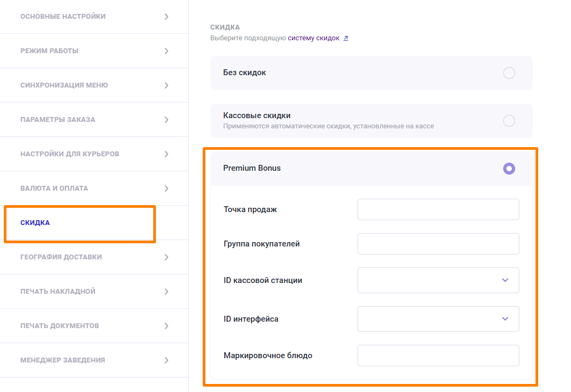571x392 pixels.
Task: Open the ID кассовой станции dropdown
Action: 438,280
